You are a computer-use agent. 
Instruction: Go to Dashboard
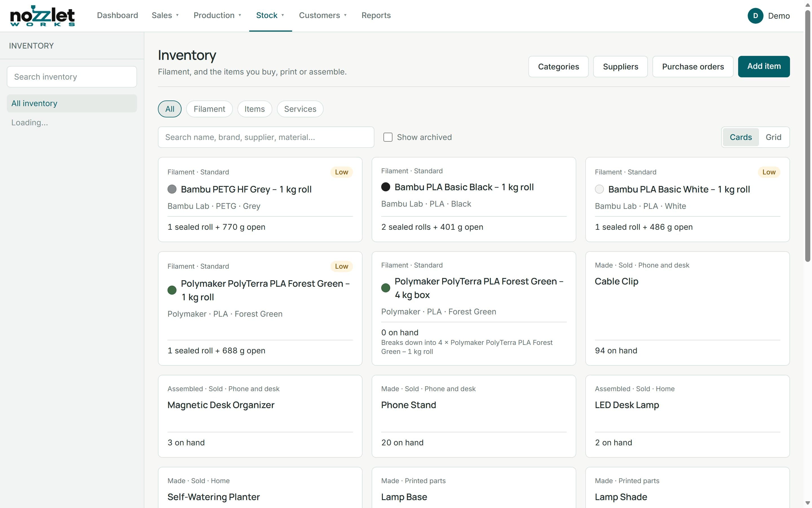click(118, 16)
